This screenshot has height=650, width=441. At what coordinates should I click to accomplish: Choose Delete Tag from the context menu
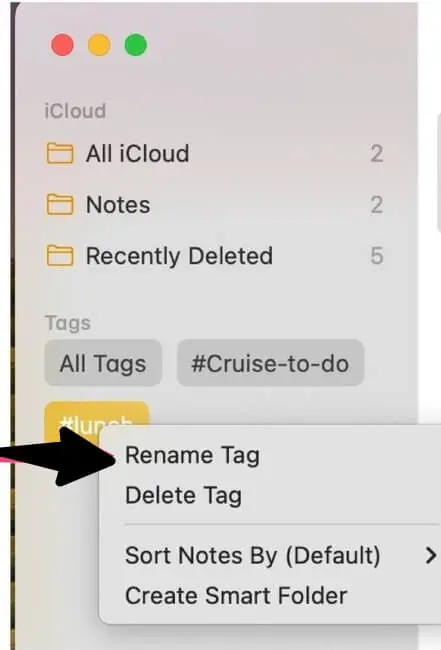click(x=183, y=495)
